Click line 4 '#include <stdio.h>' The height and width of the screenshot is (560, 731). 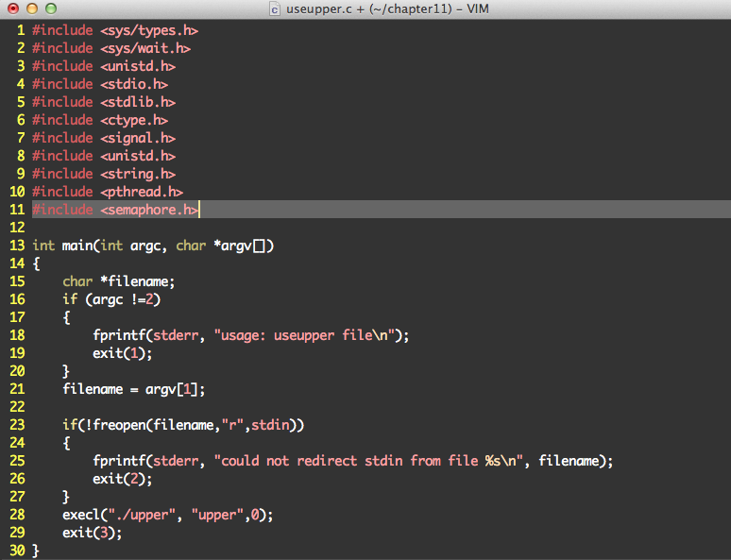(x=100, y=84)
